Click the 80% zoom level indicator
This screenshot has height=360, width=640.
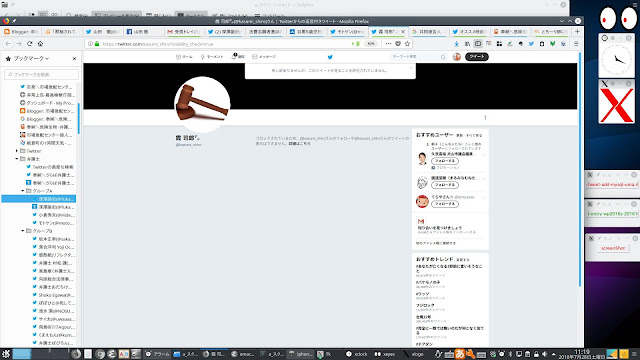click(x=371, y=44)
